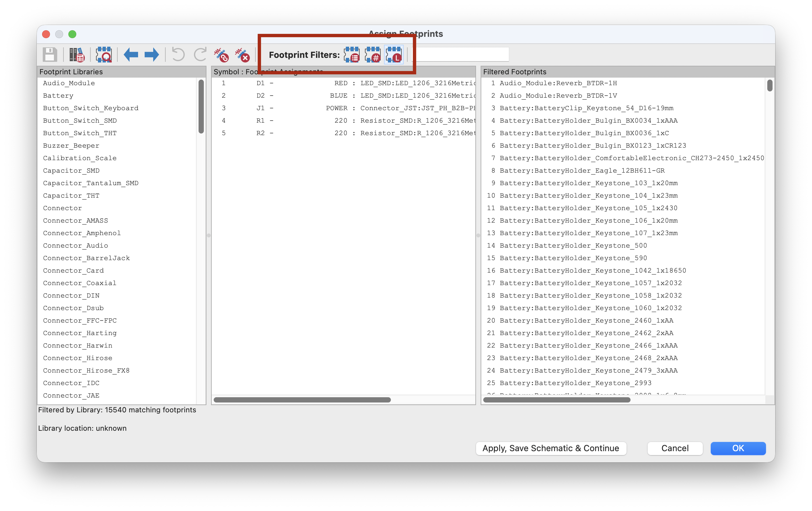Click the save floppy disk icon
The width and height of the screenshot is (812, 511).
coord(50,55)
